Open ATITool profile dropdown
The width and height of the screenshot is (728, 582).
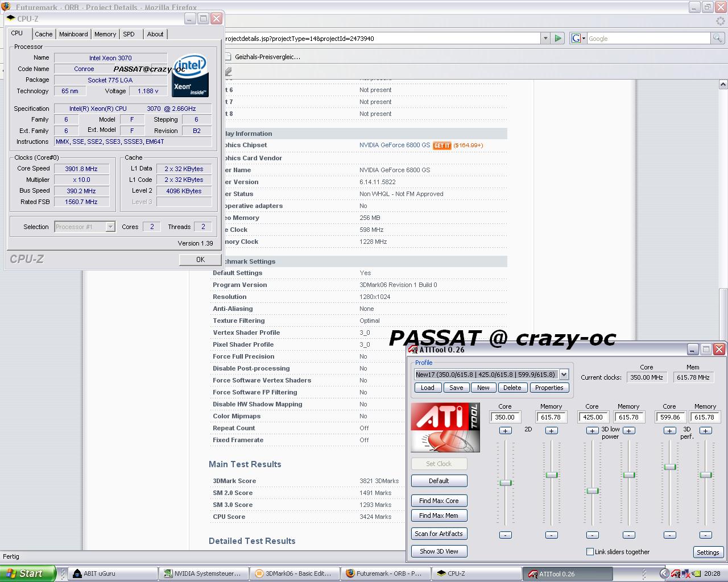coord(564,375)
